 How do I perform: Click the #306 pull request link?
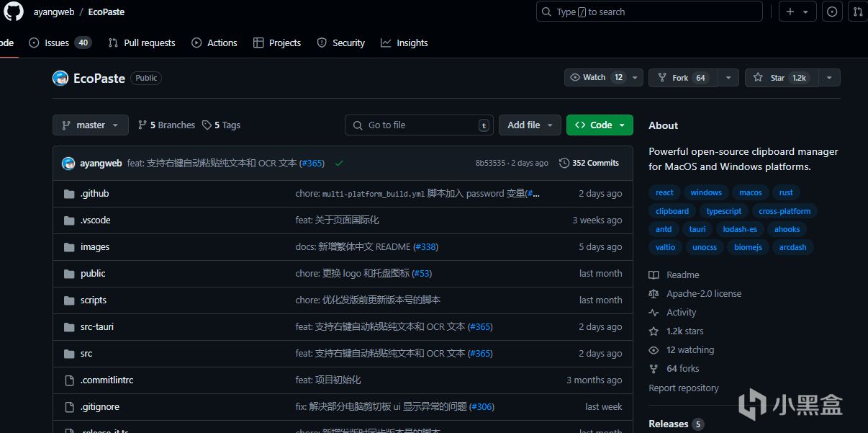pos(482,407)
